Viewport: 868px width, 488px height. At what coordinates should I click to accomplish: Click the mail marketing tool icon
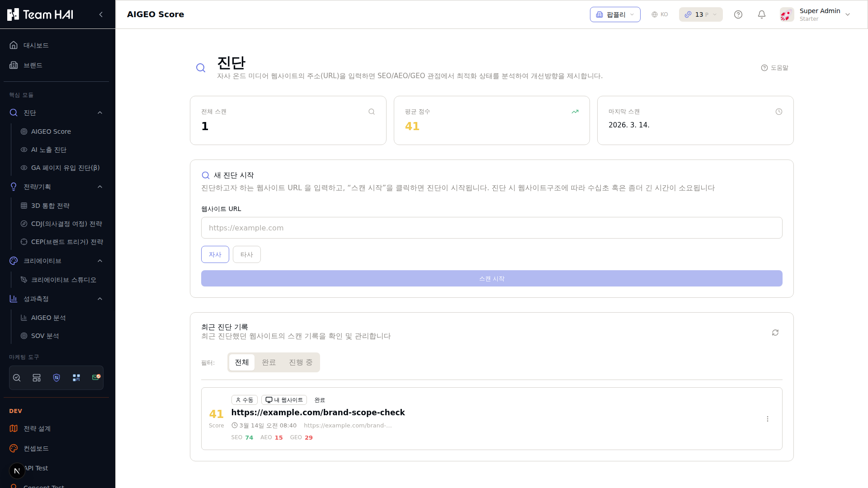96,377
